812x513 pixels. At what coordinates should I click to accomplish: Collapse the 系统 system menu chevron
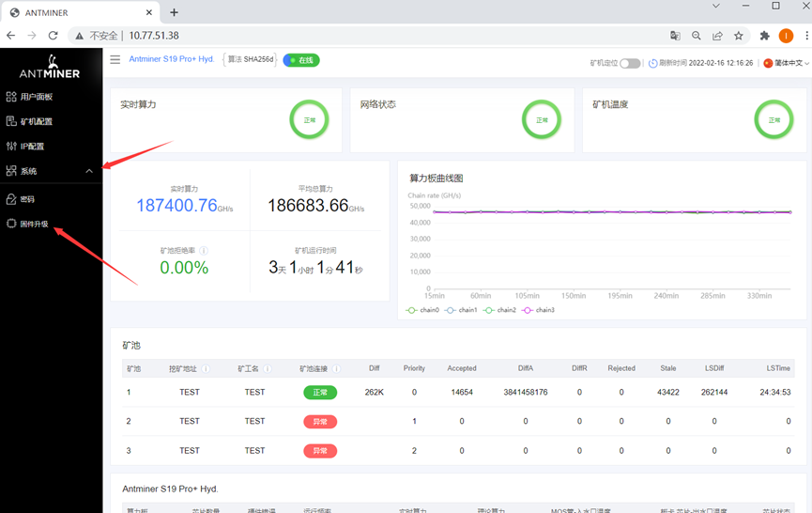[x=89, y=171]
